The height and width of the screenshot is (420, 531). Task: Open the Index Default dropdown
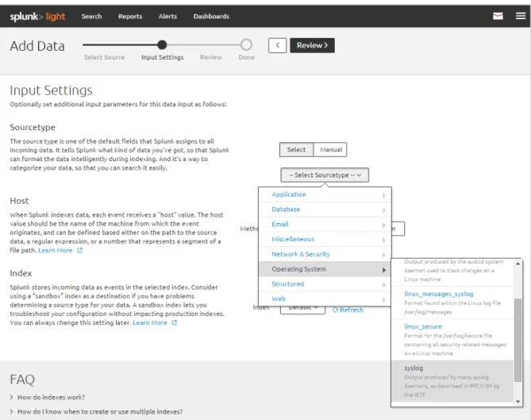(x=302, y=309)
